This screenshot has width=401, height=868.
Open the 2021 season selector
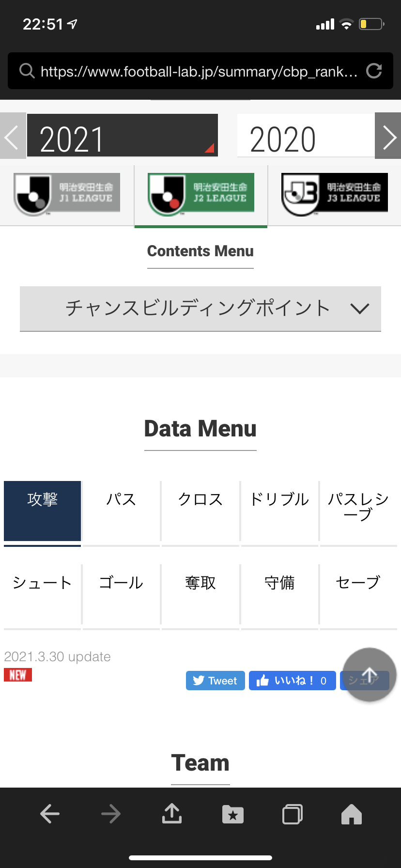[122, 136]
